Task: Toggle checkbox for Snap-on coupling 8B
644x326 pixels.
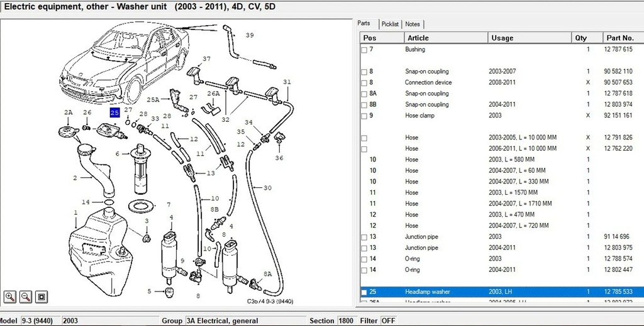Action: tap(364, 105)
